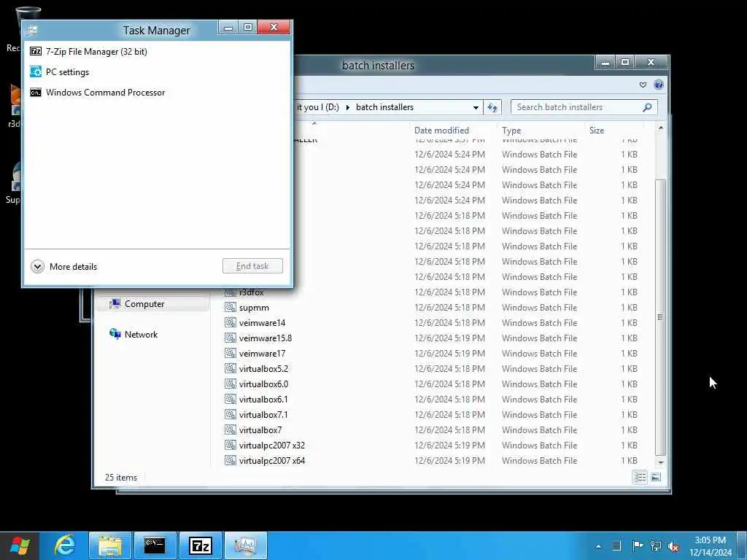Image resolution: width=747 pixels, height=560 pixels.
Task: Click the virtualbox6.1 file icon
Action: click(230, 399)
